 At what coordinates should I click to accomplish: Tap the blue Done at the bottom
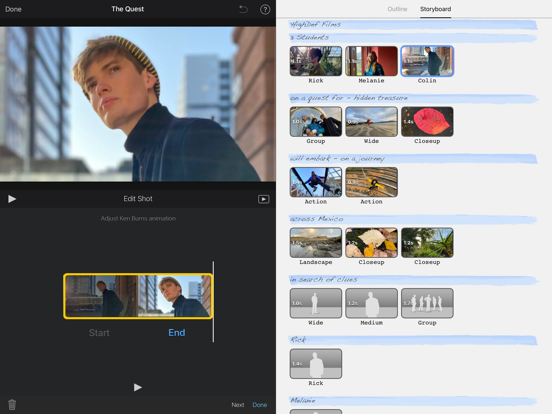tap(259, 405)
